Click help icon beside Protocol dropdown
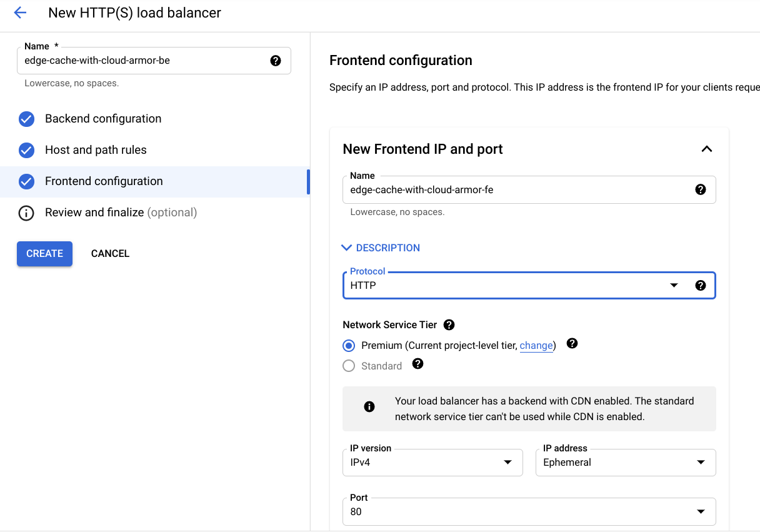 pos(701,286)
